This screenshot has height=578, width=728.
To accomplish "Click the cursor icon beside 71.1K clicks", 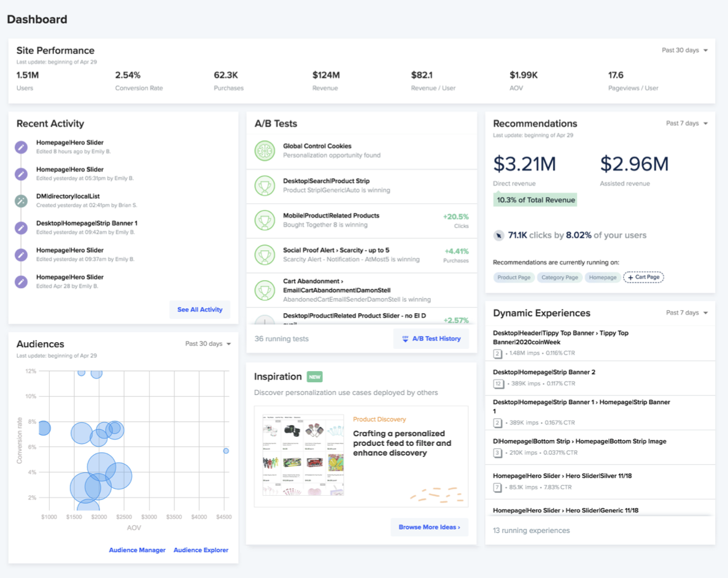I will [x=498, y=235].
